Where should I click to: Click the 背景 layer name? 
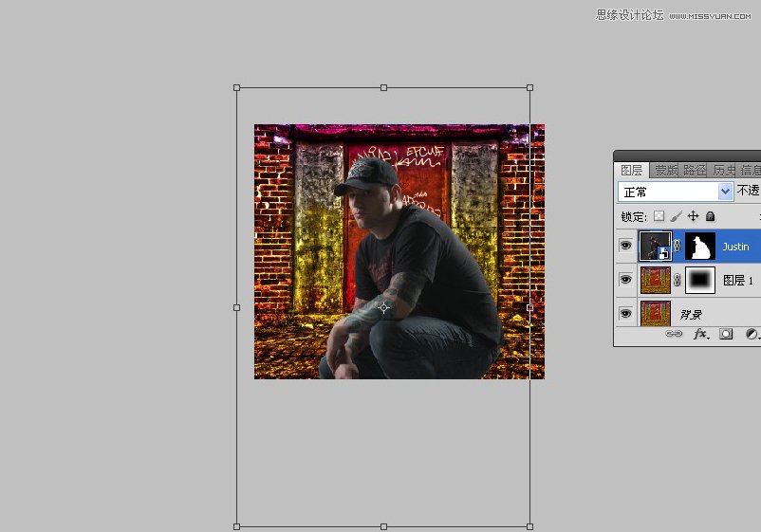pyautogui.click(x=691, y=315)
